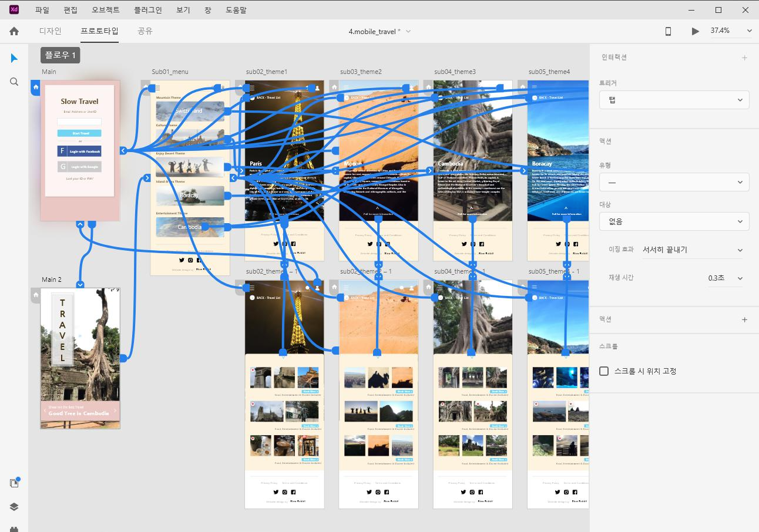759x532 pixels.
Task: Open the 재생 시간 dropdown 0.3초
Action: point(726,278)
